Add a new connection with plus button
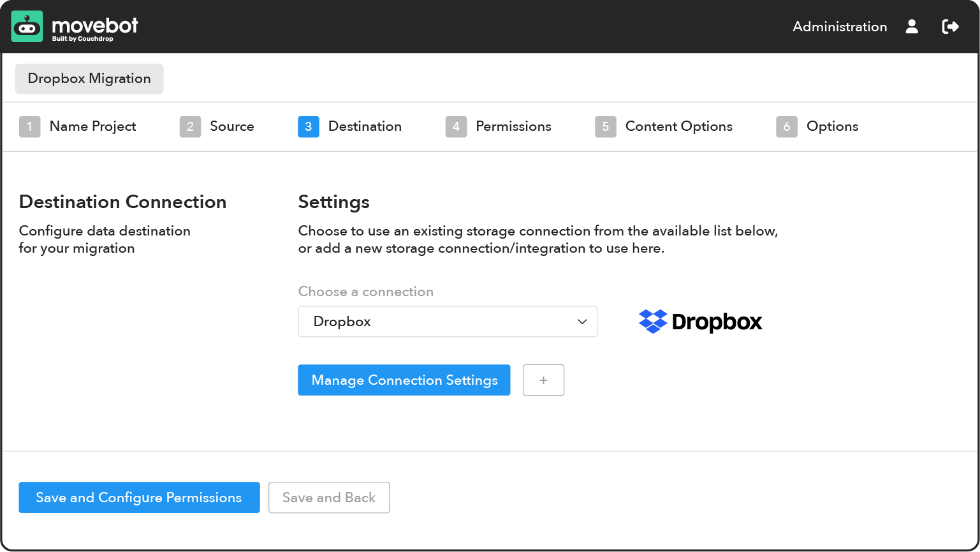The width and height of the screenshot is (980, 552). [543, 380]
